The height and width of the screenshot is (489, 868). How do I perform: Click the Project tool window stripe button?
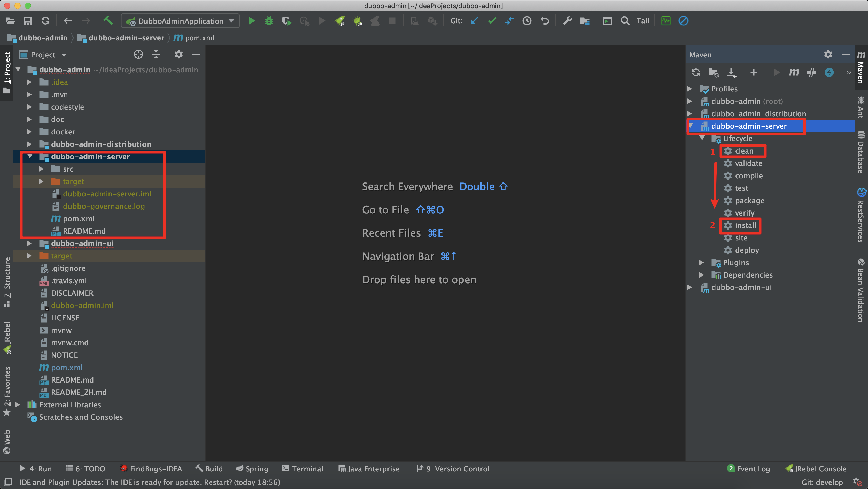pyautogui.click(x=7, y=72)
